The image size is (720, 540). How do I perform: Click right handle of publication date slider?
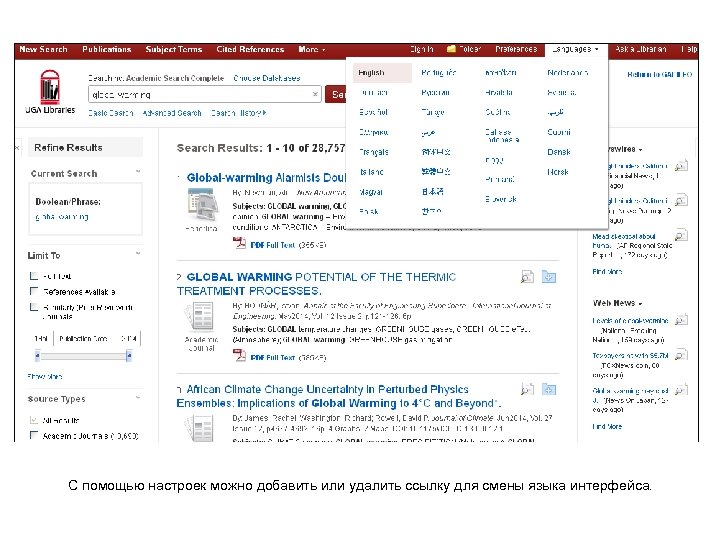coord(129,355)
